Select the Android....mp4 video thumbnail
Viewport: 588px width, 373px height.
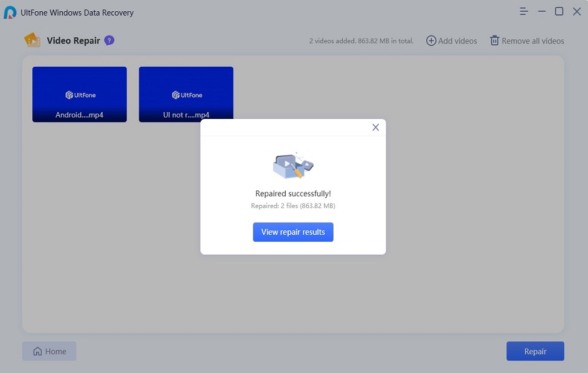[x=80, y=94]
